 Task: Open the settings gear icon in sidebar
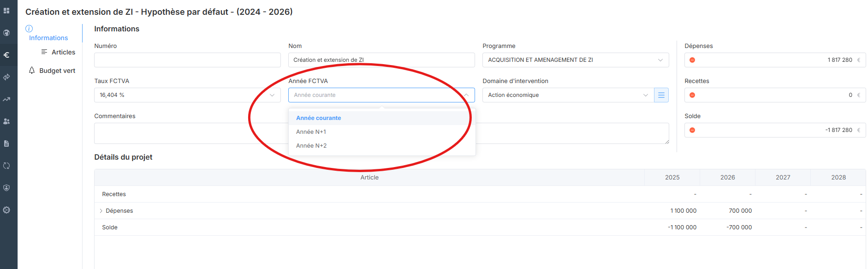6,210
